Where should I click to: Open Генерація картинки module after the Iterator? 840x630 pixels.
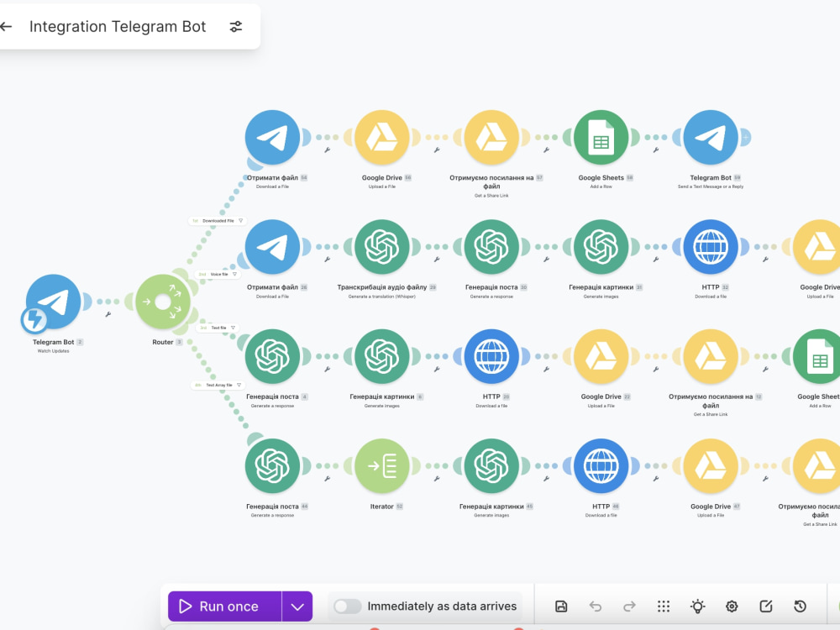click(491, 466)
